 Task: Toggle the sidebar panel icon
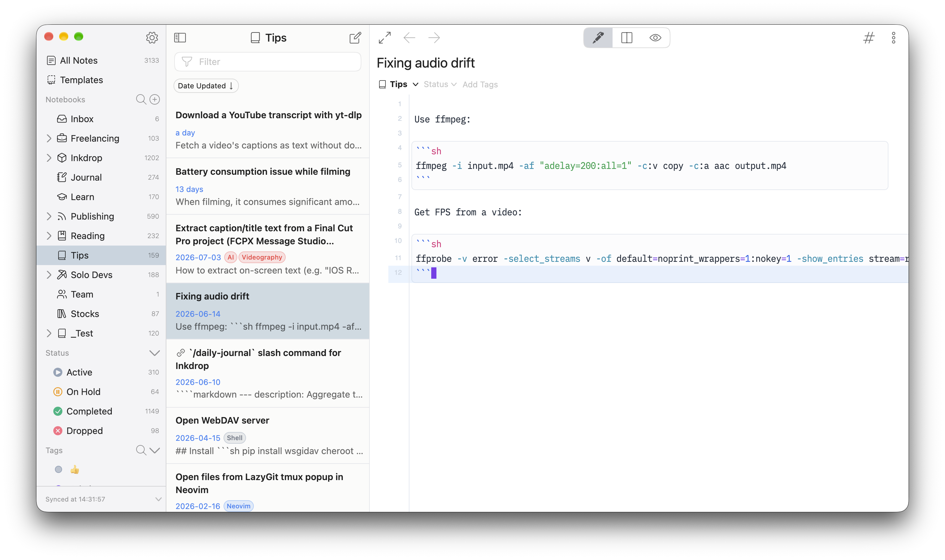[180, 37]
